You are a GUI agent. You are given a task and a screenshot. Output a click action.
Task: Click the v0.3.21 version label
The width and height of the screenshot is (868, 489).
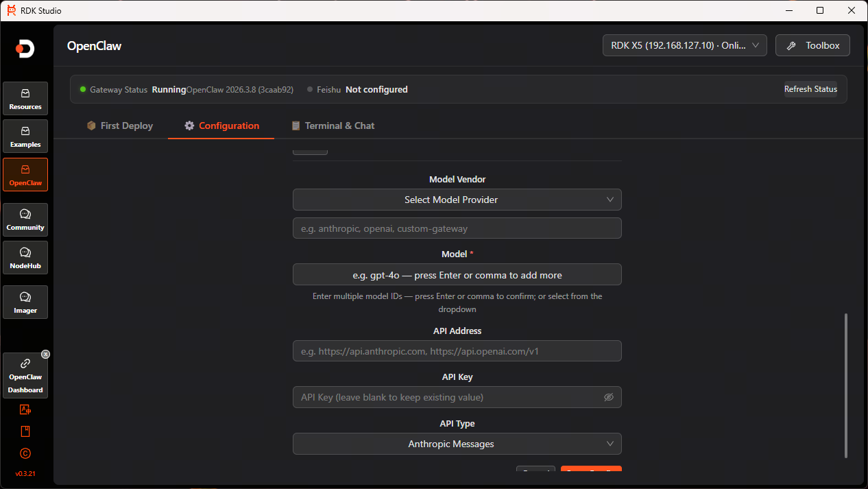25,474
